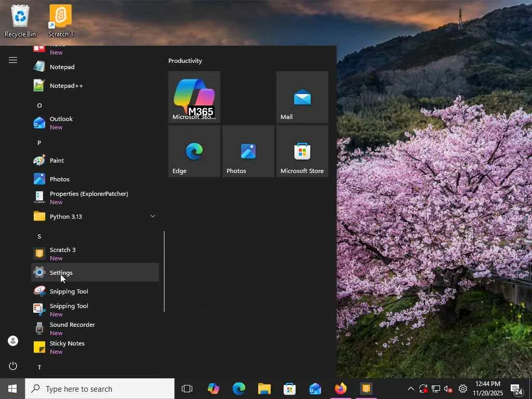Screen dimensions: 532x399
Task: Open Photos in the app list
Action: tap(95, 179)
